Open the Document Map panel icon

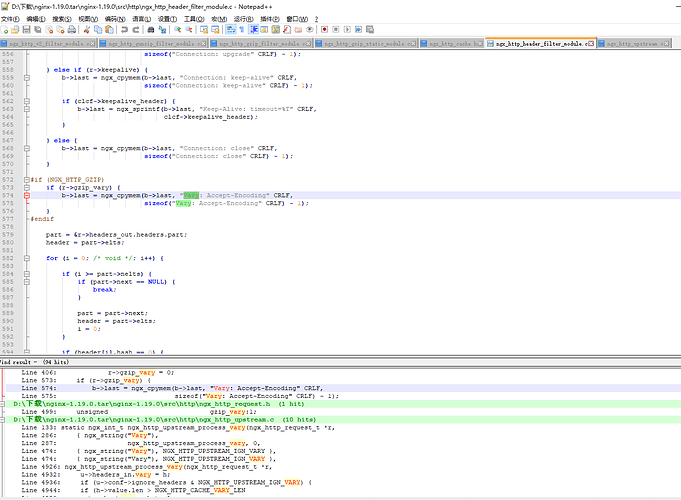pyautogui.click(x=276, y=30)
